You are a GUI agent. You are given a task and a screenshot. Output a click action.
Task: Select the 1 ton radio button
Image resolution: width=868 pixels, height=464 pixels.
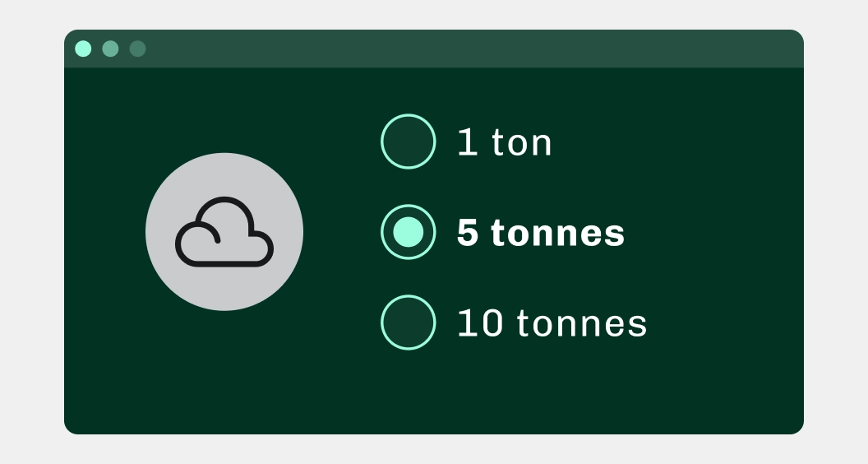[408, 142]
